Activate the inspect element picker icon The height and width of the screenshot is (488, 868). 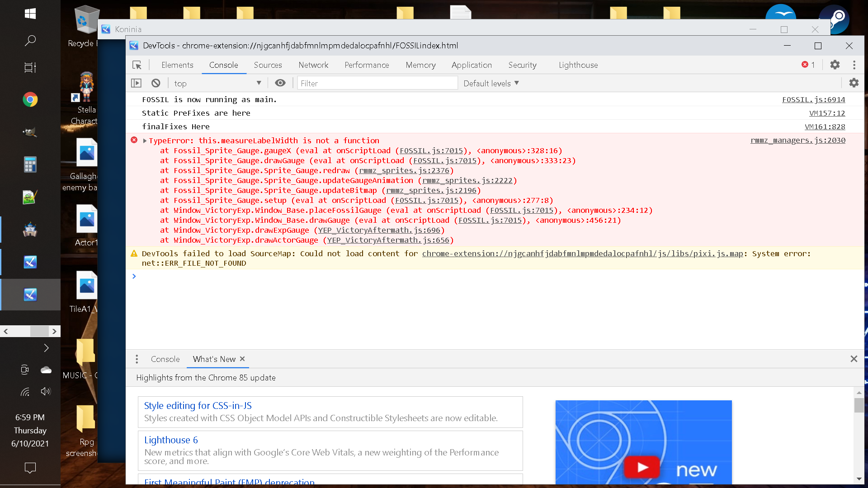(137, 65)
